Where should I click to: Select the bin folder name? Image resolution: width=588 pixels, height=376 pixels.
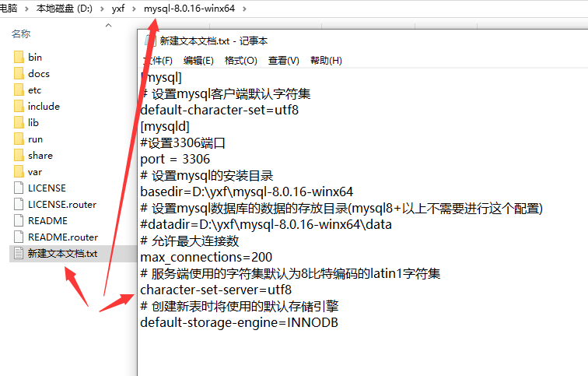(x=35, y=58)
